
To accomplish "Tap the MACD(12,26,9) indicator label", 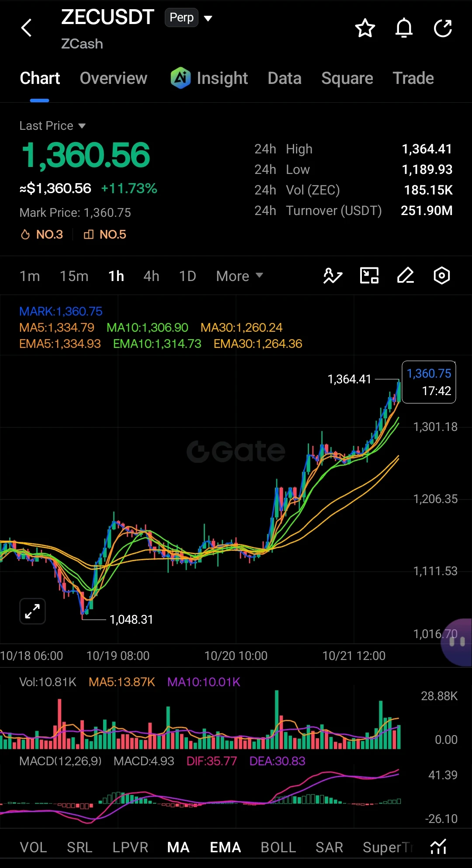I will 60,761.
